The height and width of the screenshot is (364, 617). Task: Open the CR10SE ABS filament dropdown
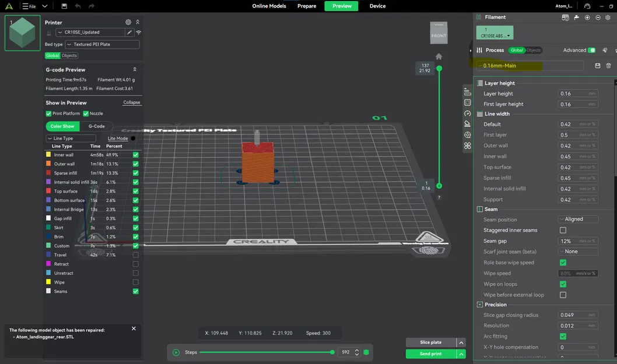(x=495, y=33)
